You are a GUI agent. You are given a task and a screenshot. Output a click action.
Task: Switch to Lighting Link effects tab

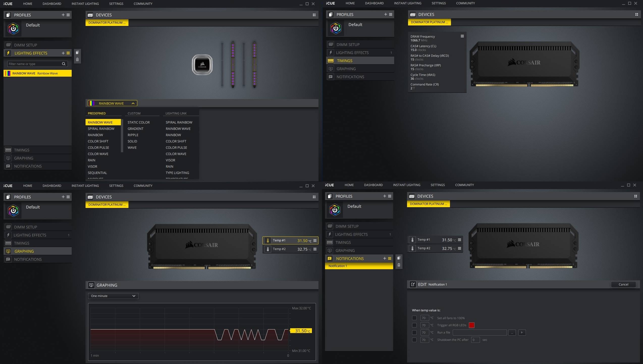[x=176, y=113]
